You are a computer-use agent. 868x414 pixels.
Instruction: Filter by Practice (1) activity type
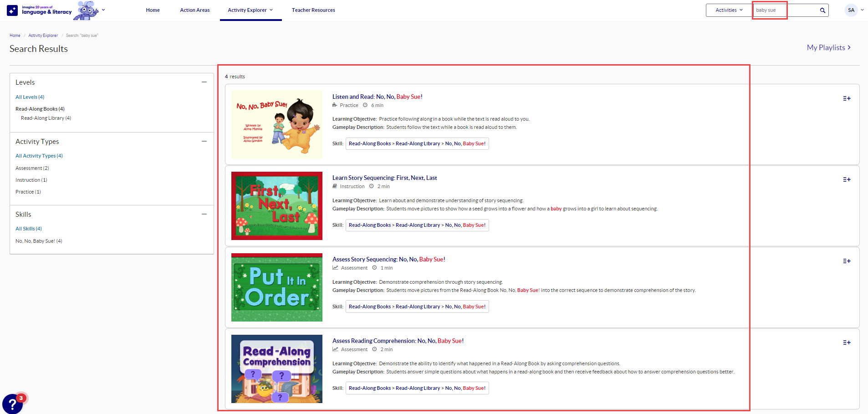click(x=28, y=192)
